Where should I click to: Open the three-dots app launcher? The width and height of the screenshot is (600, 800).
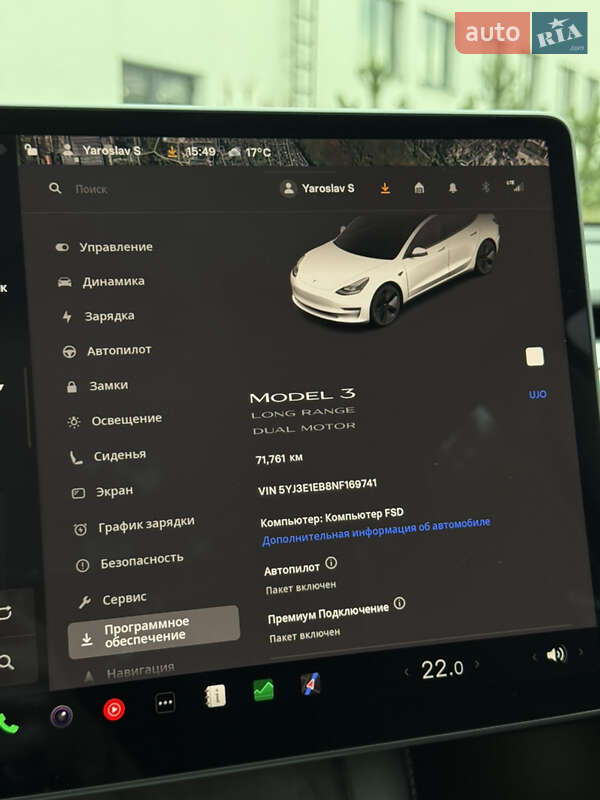(x=165, y=703)
